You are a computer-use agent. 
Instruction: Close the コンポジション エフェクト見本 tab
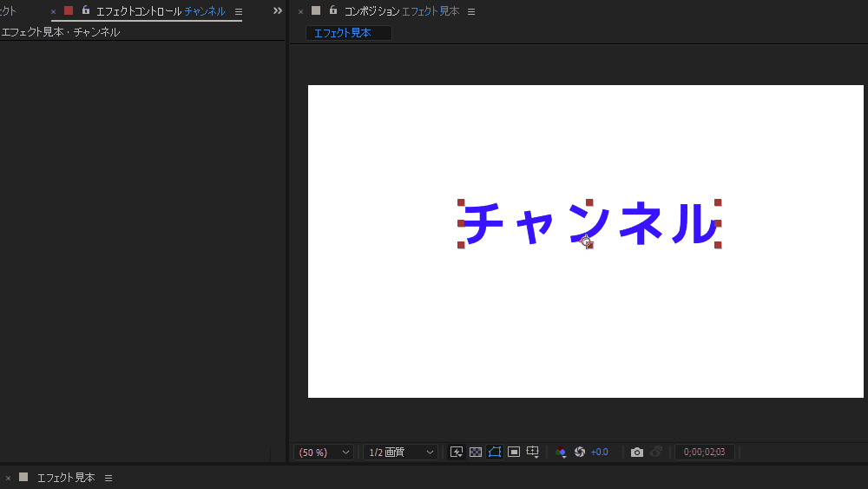click(x=300, y=11)
